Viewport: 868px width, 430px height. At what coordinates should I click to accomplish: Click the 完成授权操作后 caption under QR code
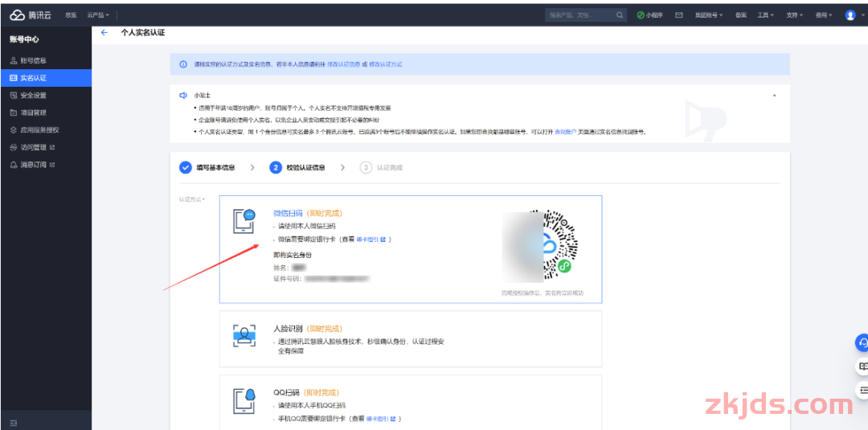tap(542, 293)
